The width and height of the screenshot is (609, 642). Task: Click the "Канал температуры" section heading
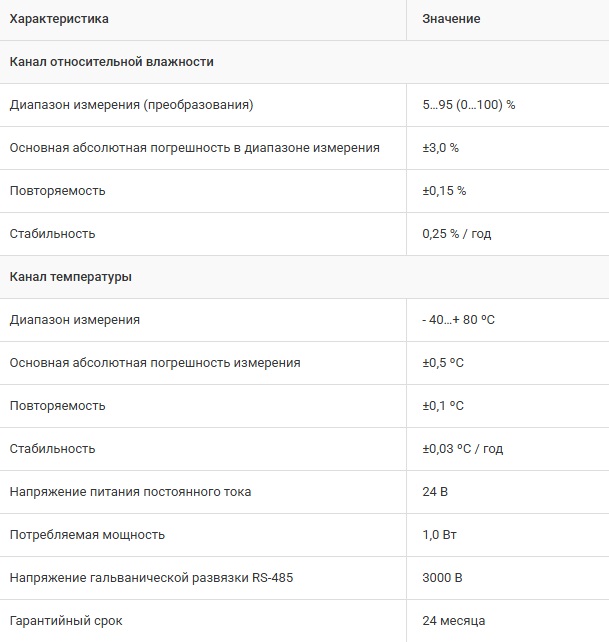click(x=70, y=277)
